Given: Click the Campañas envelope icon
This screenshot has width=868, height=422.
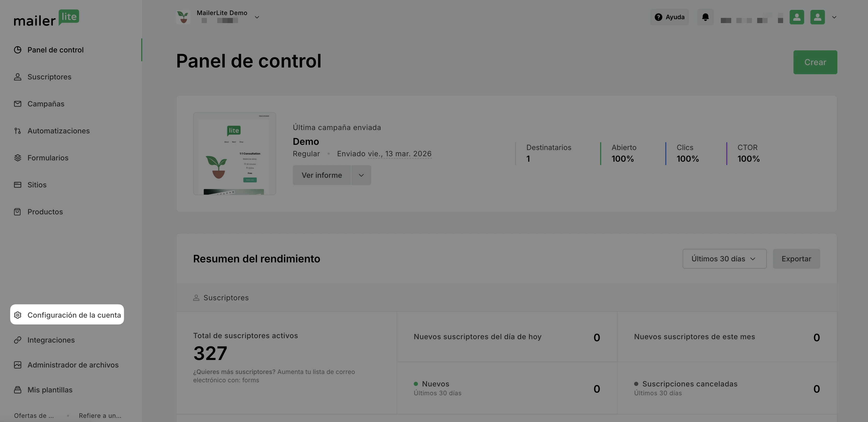Looking at the screenshot, I should (18, 104).
